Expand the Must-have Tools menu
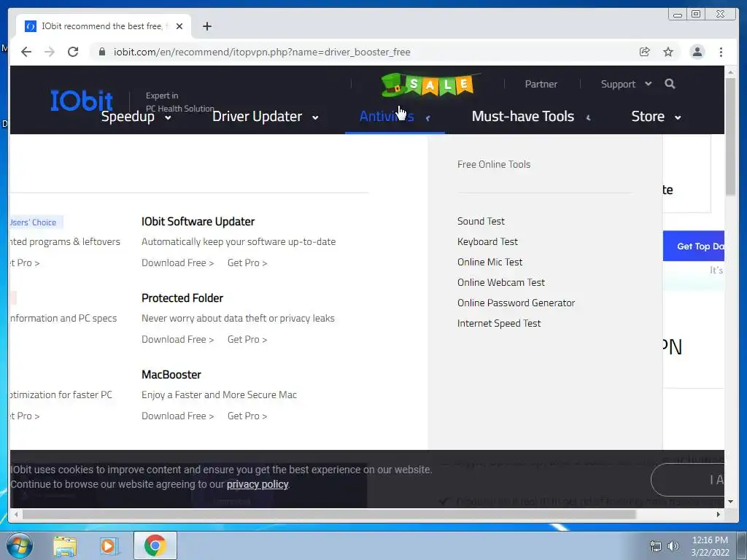Screen dimensions: 747x560 pos(531,117)
